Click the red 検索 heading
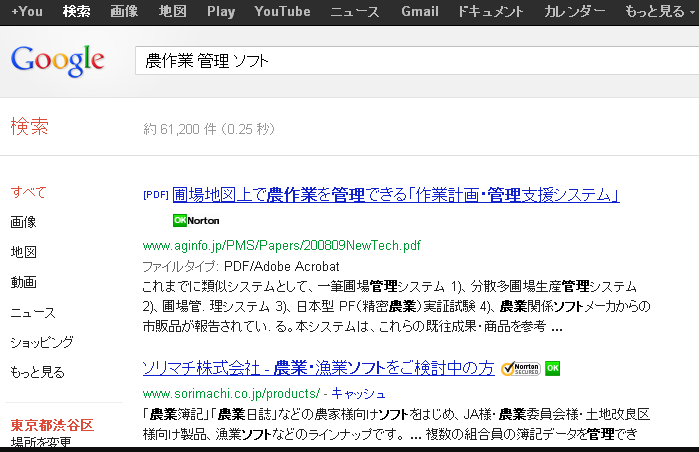This screenshot has width=699, height=452. pos(29,127)
